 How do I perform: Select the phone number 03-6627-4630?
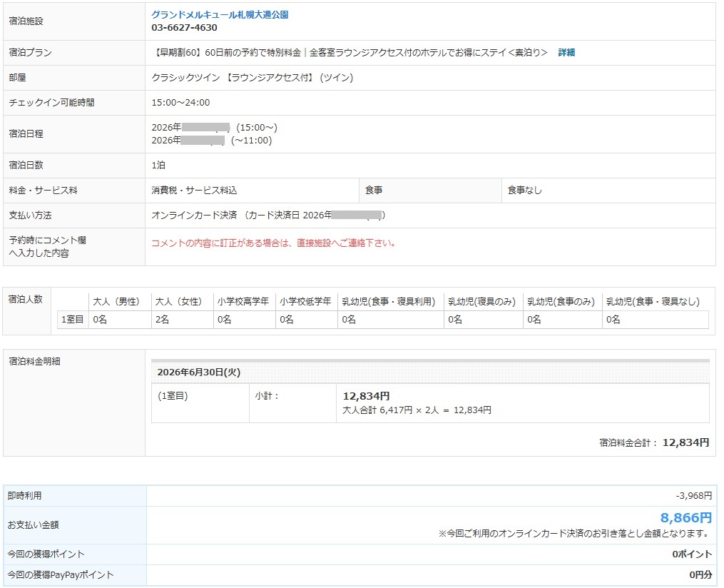point(184,28)
